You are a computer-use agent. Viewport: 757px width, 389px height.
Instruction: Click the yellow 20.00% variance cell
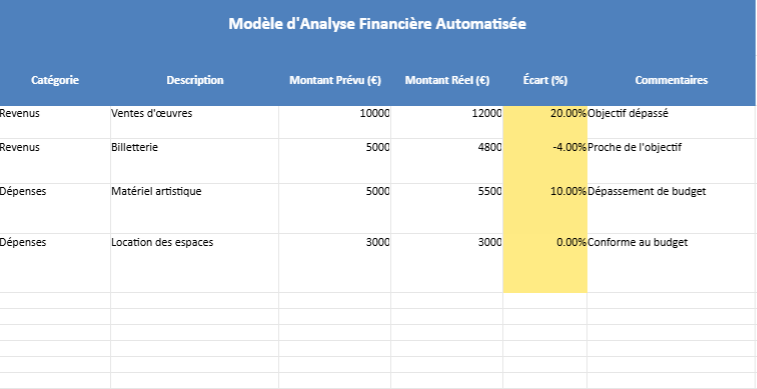pyautogui.click(x=545, y=123)
